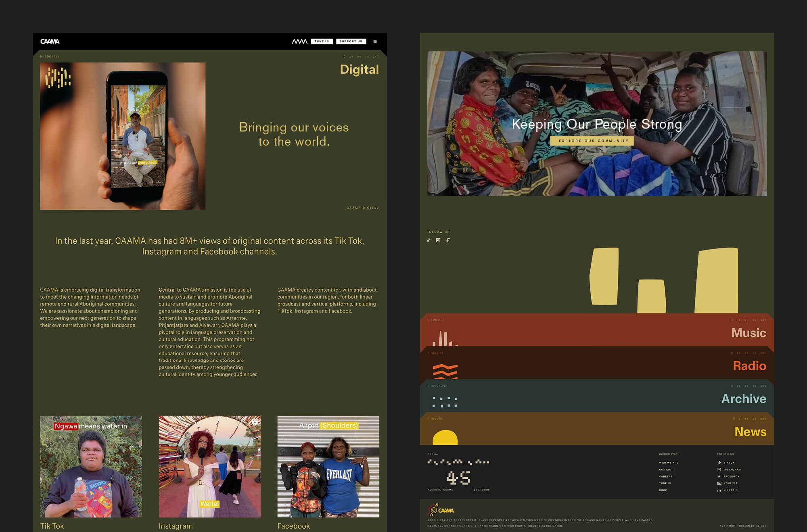Select the 'Keeping Our People Strong' headline

[597, 124]
